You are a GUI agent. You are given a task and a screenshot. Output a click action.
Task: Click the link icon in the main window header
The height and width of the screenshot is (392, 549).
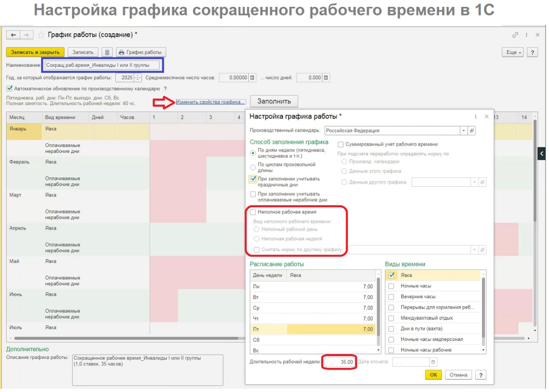coord(515,35)
